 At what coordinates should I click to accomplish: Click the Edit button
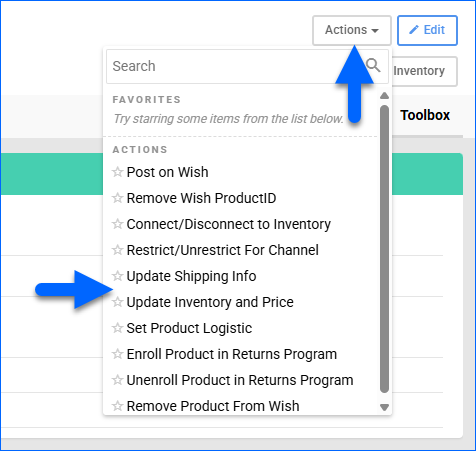pyautogui.click(x=427, y=30)
